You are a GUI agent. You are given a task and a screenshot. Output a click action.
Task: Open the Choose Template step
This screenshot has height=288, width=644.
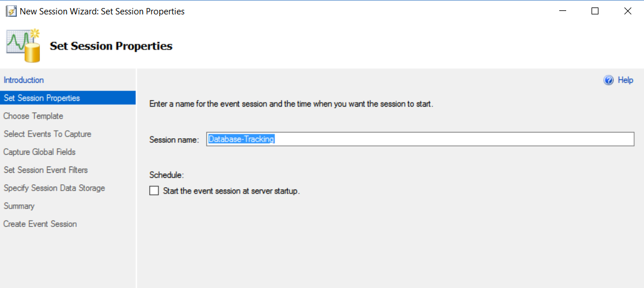click(x=33, y=116)
